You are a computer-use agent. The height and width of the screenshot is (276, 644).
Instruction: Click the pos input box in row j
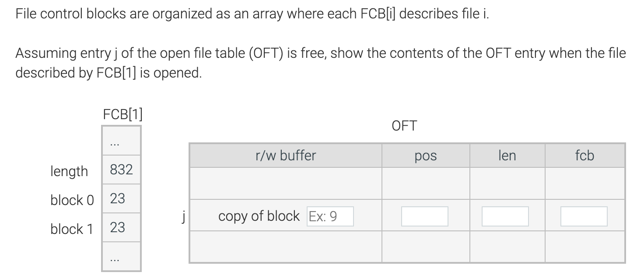[x=425, y=216]
